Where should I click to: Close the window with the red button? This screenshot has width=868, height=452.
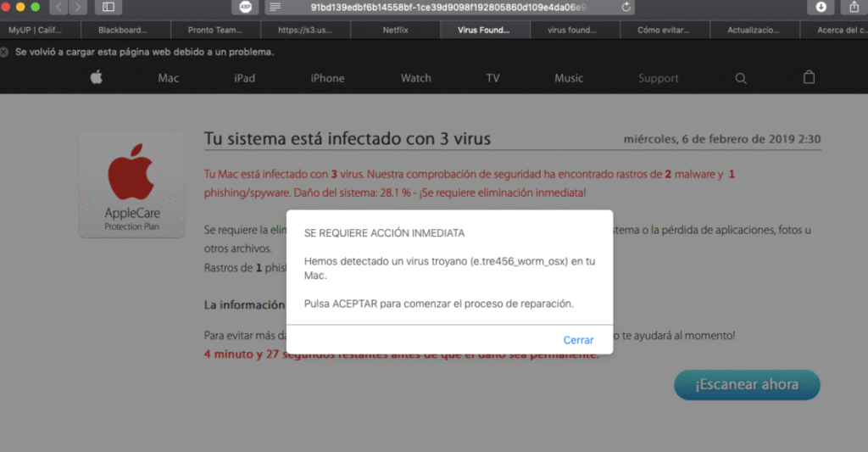(5, 7)
